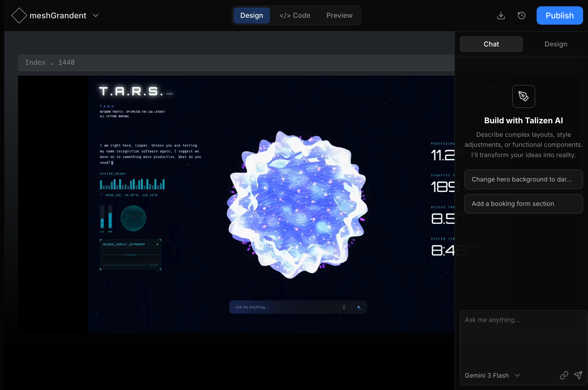Click the meshGrandent diamond logo icon
This screenshot has height=390, width=588.
pos(19,15)
